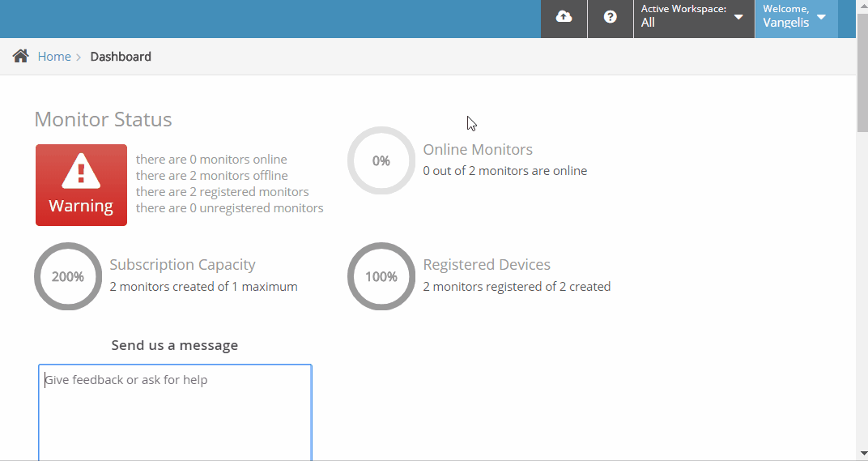The image size is (868, 461).
Task: Click the Monitor Status heading
Action: (x=103, y=120)
